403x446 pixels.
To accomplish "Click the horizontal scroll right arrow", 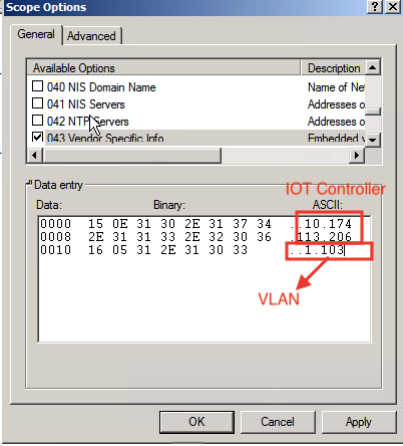I will 357,155.
